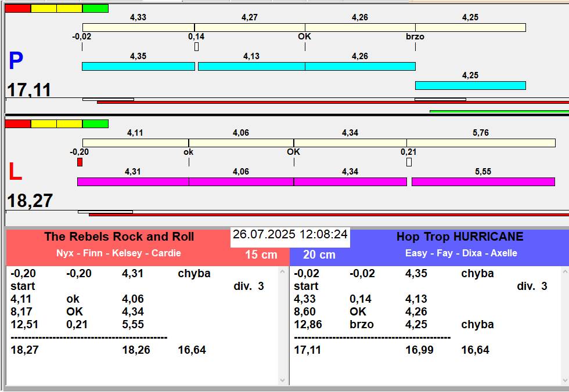Click the lone cyan bar labeled 4,25
Viewport: 569px width, 392px height.
point(470,85)
